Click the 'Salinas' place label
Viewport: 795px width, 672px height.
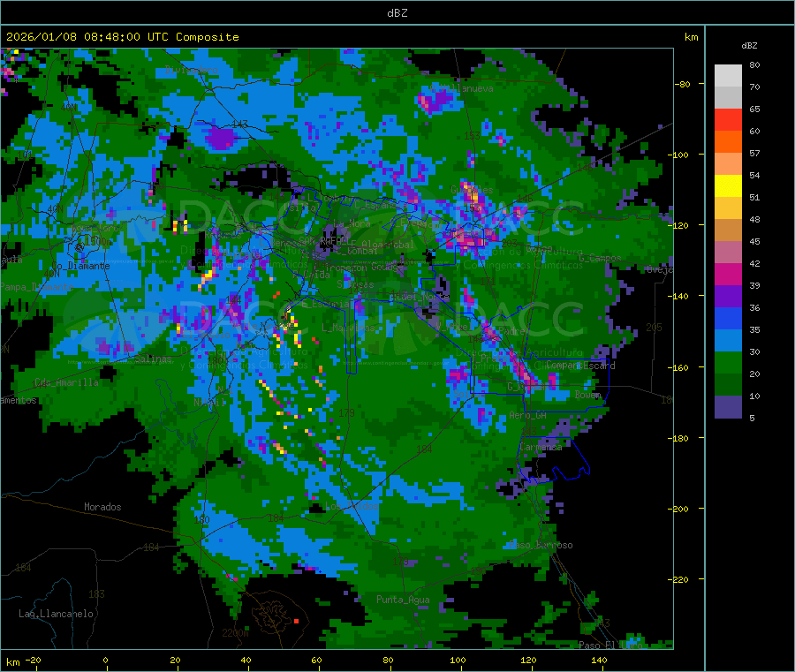click(x=153, y=359)
